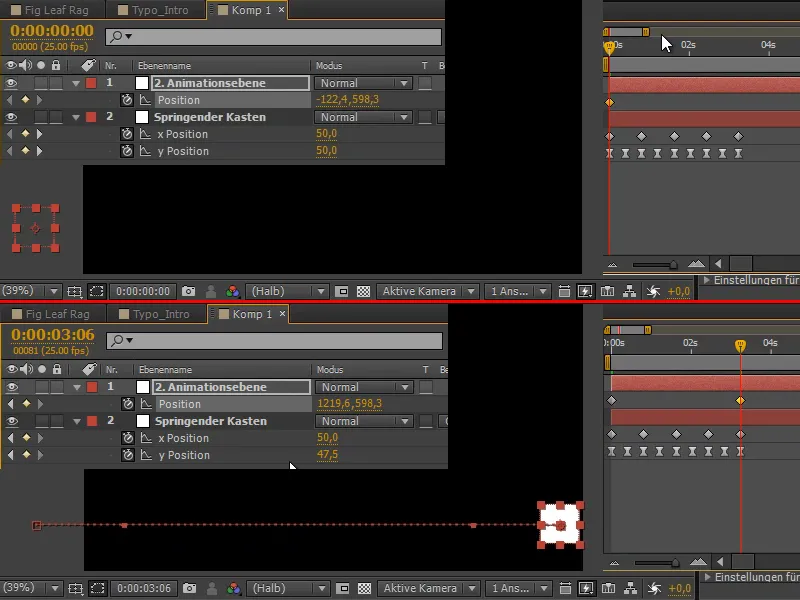The image size is (800, 600).
Task: Go to previous Position keyframe at 0:00:03:06
Action: (11, 404)
